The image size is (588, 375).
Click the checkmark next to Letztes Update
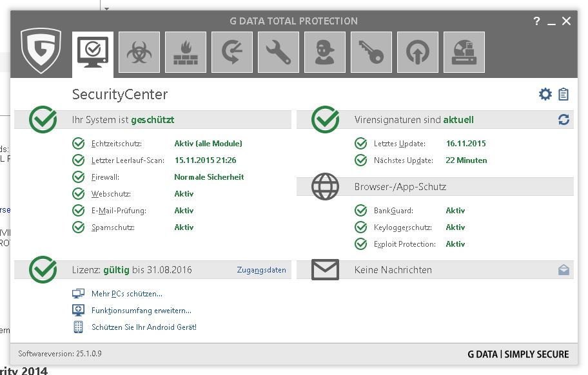click(361, 144)
